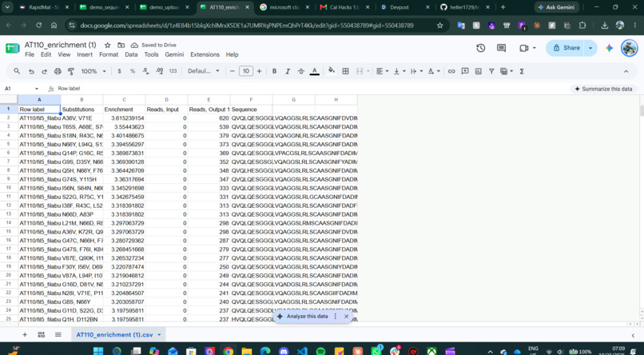Open the File menu
644x355 pixels.
click(30, 54)
